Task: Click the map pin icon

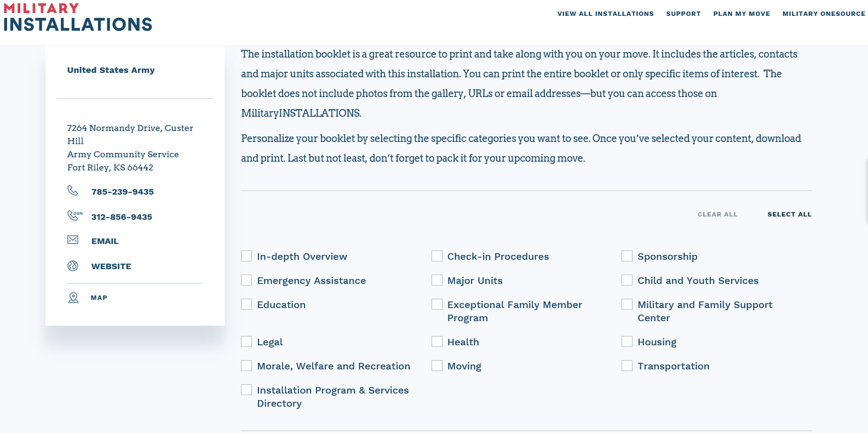Action: [x=73, y=298]
